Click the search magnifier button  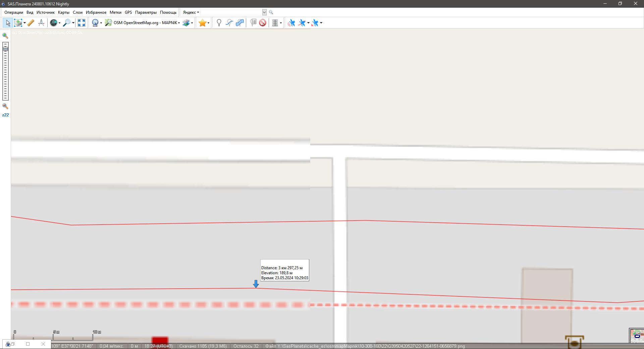click(271, 12)
